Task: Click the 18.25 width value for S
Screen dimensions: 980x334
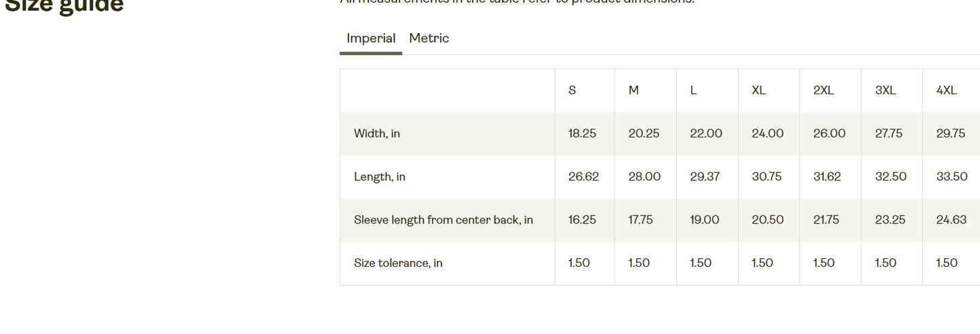Action: click(x=582, y=134)
